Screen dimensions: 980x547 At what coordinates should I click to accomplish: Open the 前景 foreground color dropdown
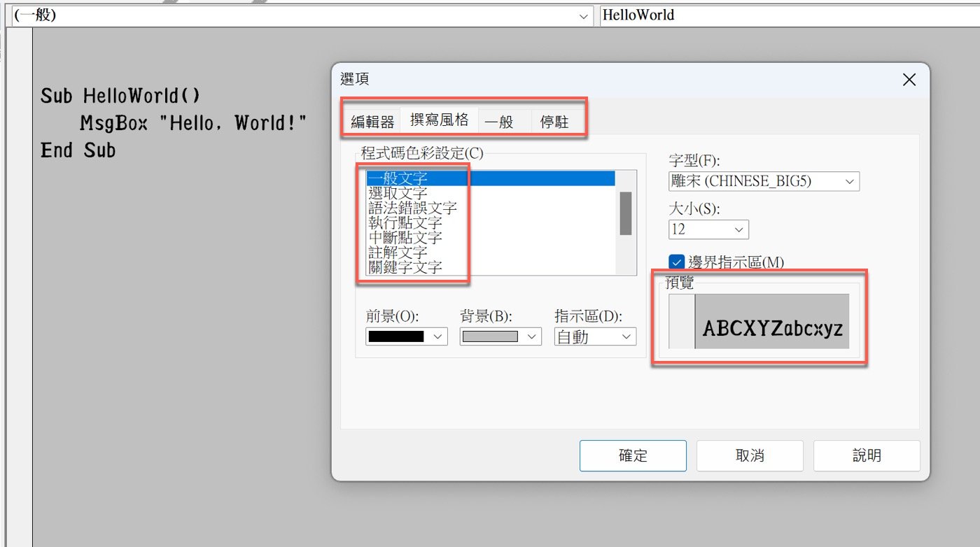point(406,336)
